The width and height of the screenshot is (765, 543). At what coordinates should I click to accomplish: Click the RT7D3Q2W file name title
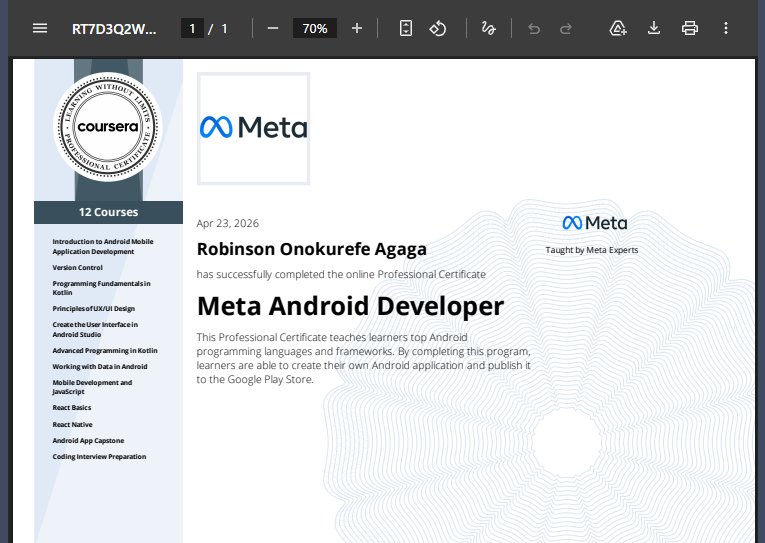[114, 29]
